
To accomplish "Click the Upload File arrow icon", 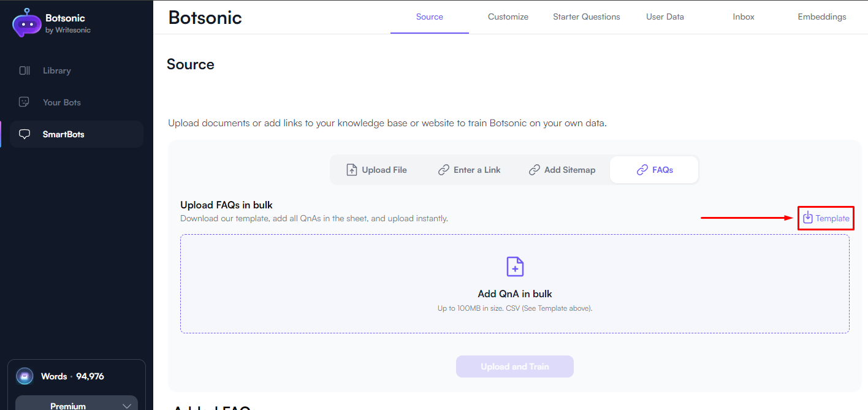I will pyautogui.click(x=352, y=170).
